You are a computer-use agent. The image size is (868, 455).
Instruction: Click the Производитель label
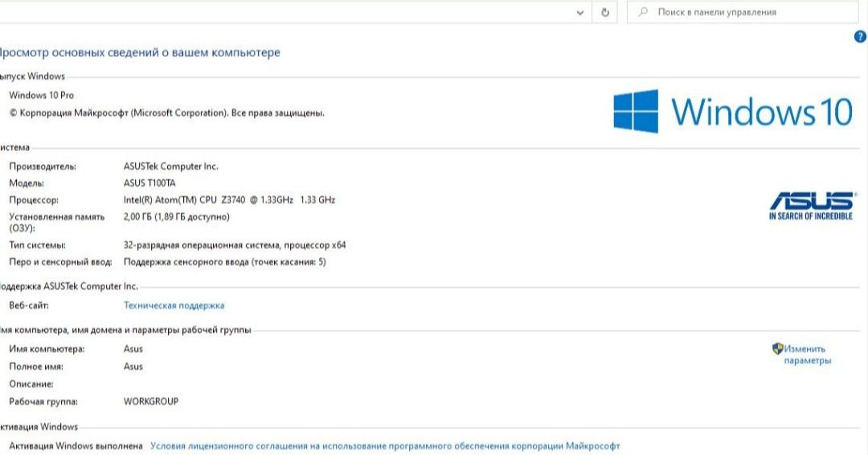click(x=43, y=166)
